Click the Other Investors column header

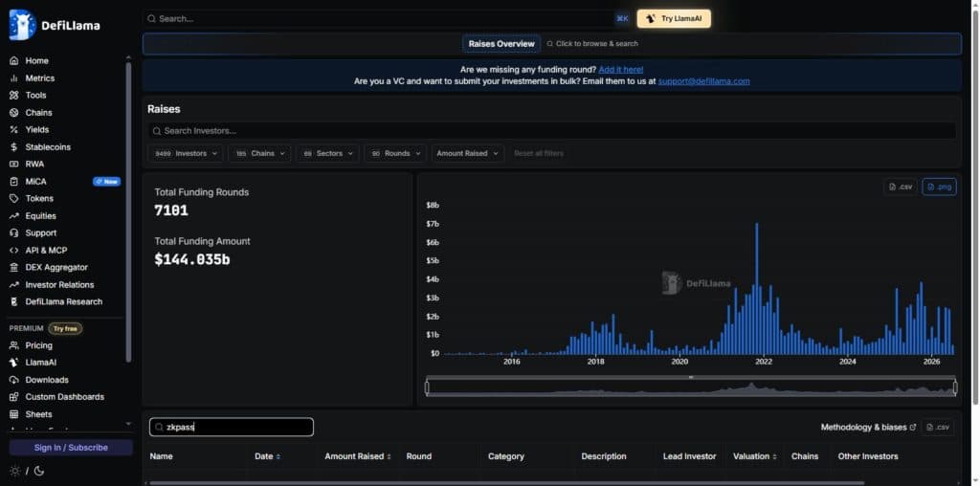click(867, 456)
